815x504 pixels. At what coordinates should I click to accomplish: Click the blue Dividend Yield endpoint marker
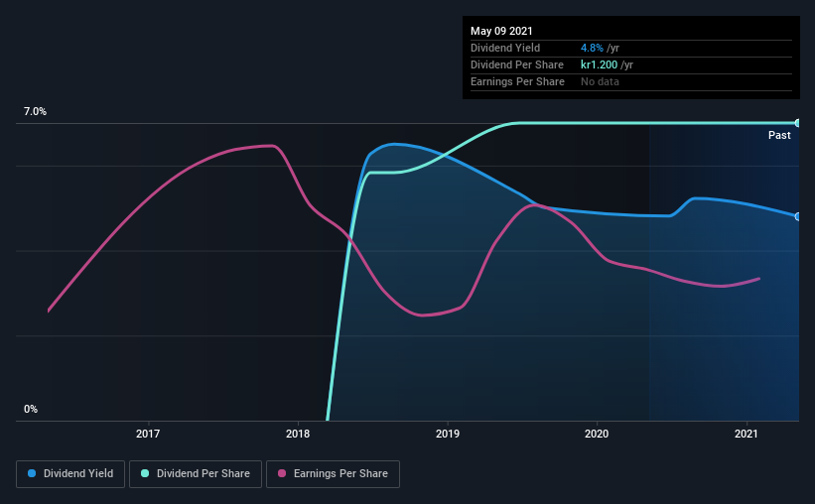798,216
